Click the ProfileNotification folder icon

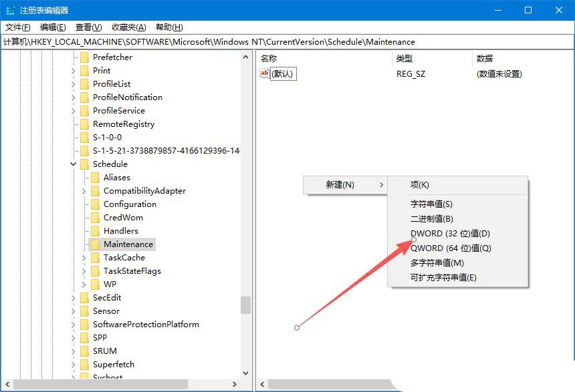point(84,97)
